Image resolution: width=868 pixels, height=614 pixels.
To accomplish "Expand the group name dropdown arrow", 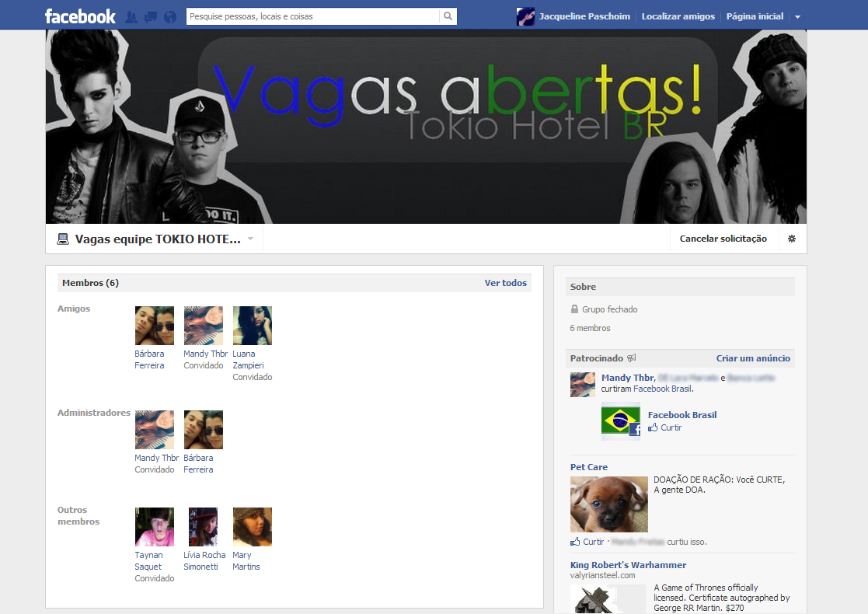I will 251,239.
